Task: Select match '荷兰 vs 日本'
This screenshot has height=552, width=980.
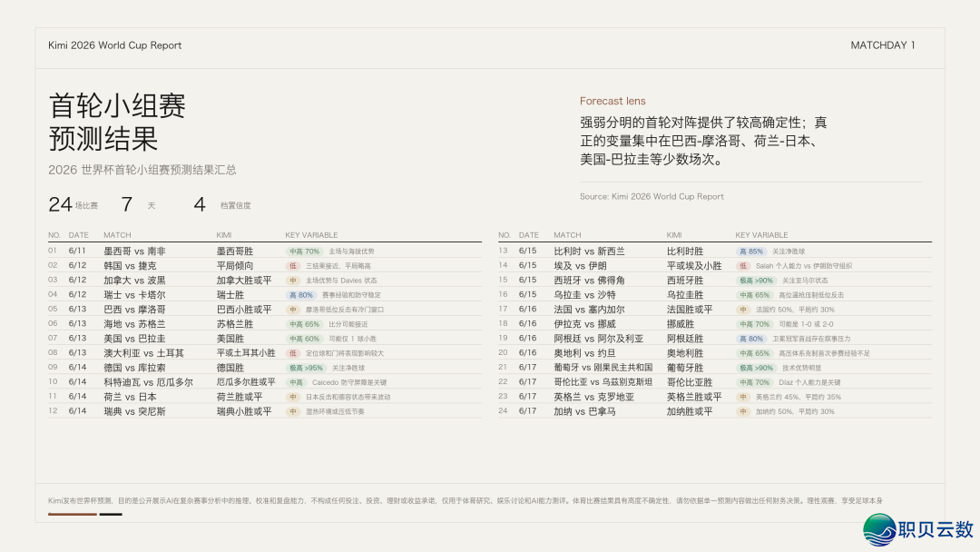Action: pos(130,397)
